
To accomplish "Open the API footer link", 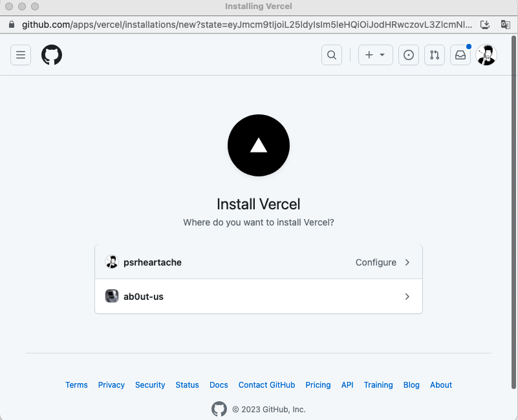I will pos(347,385).
